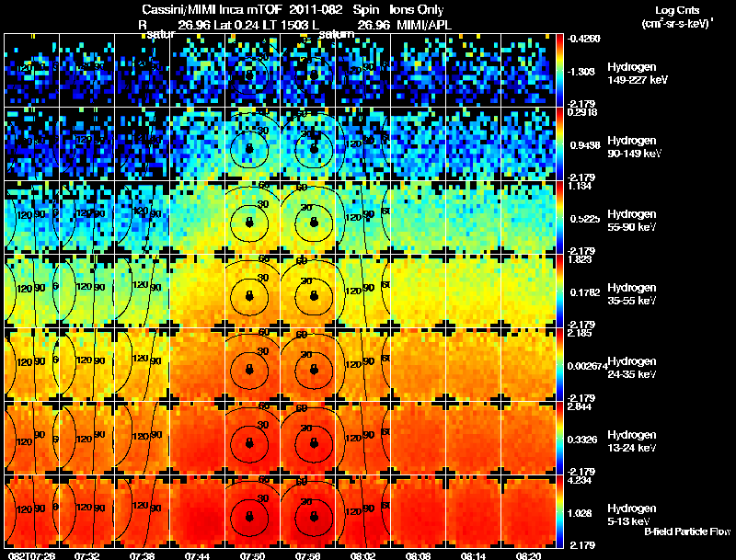Click the Hydrogen 149-227 keV color bar
The height and width of the screenshot is (560, 736).
[x=559, y=71]
